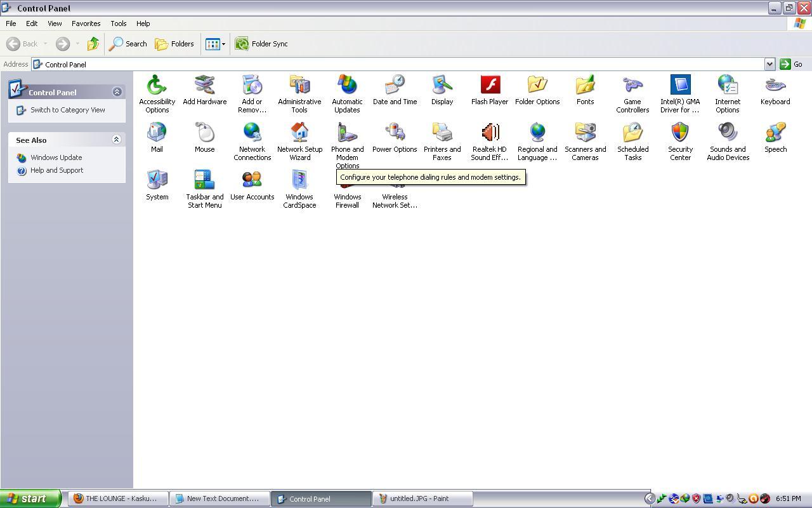Open the Help and Support link
812x508 pixels.
tap(57, 170)
